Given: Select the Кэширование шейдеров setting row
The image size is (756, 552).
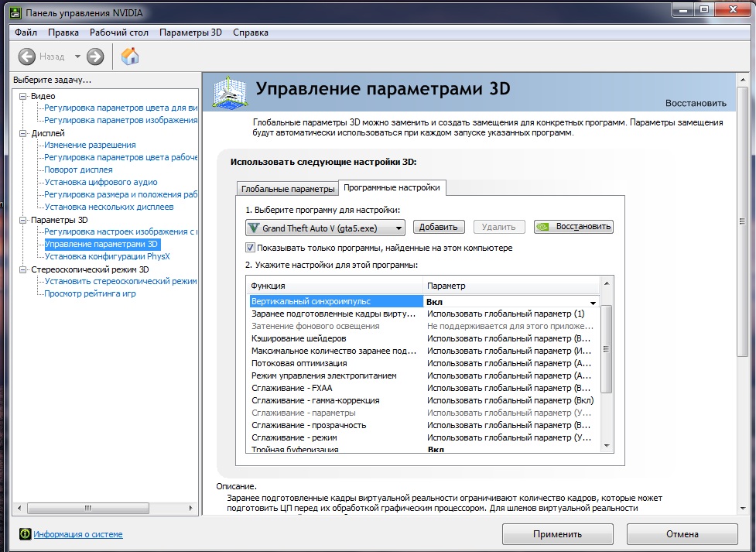Looking at the screenshot, I should pyautogui.click(x=424, y=338).
